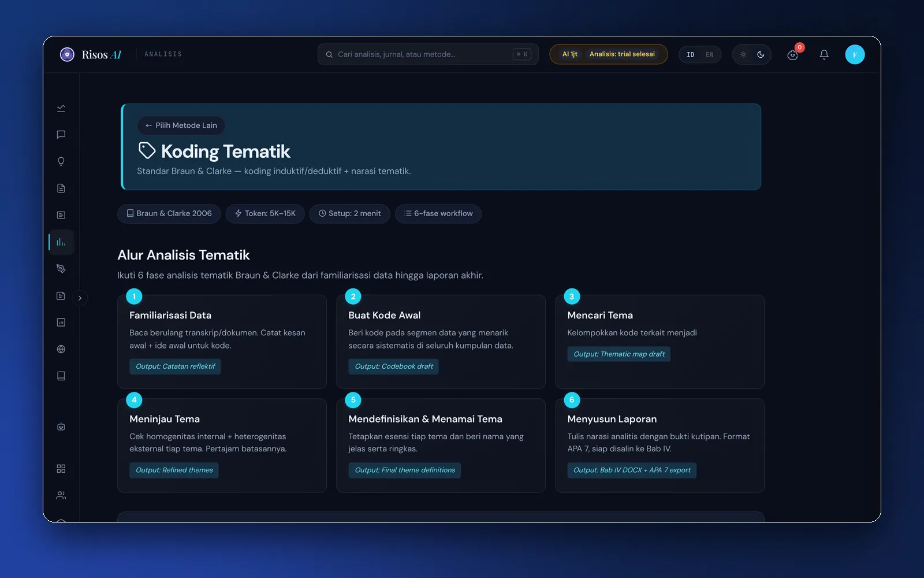Click 'Output: Codebook draft' tag
This screenshot has width=924, height=578.
tap(393, 366)
